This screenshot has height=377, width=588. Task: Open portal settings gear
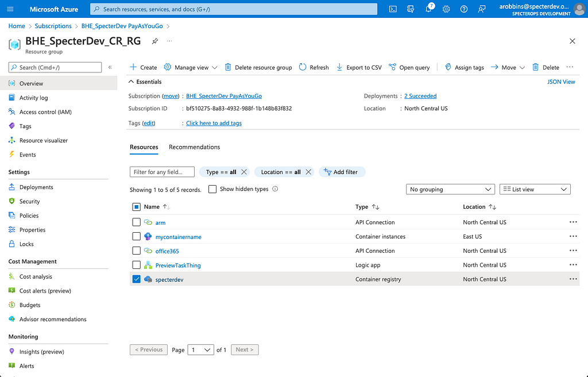click(x=446, y=9)
